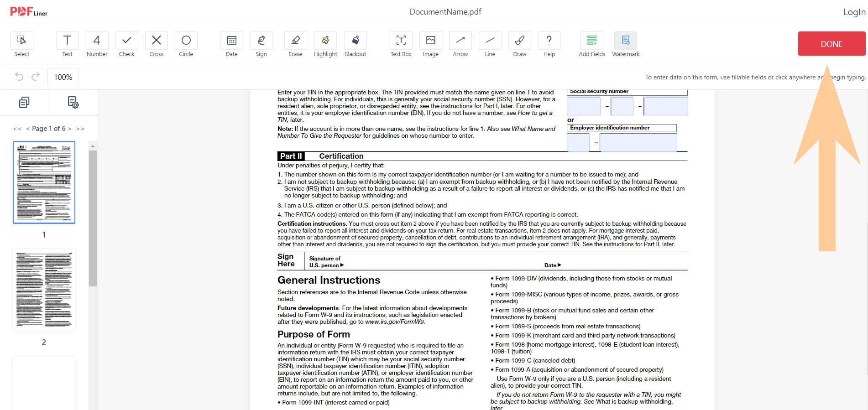Jump to last page with >> control
This screenshot has height=410, width=868.
coord(80,129)
